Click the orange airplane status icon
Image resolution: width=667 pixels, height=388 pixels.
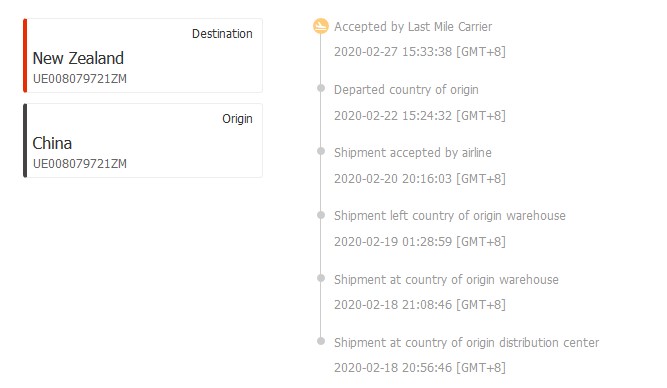(321, 26)
